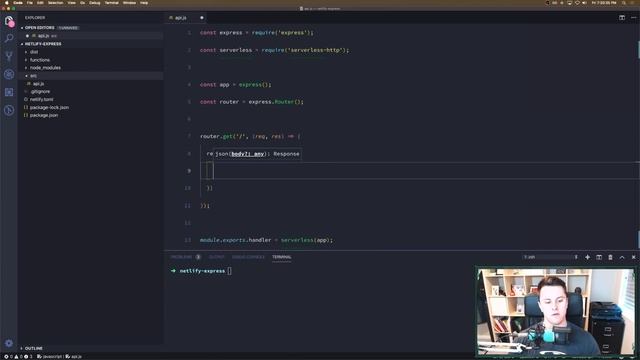The height and width of the screenshot is (360, 640).
Task: Click the terminal prompt input
Action: (229, 271)
